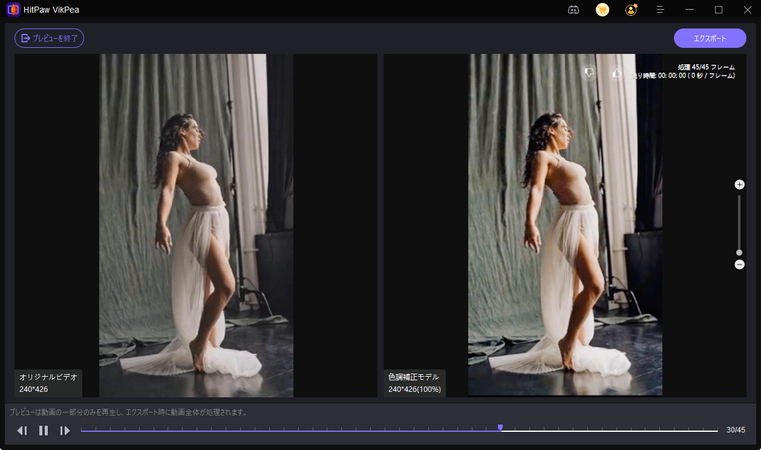Click the エクスポート export button
Image resolution: width=761 pixels, height=450 pixels.
pyautogui.click(x=709, y=38)
